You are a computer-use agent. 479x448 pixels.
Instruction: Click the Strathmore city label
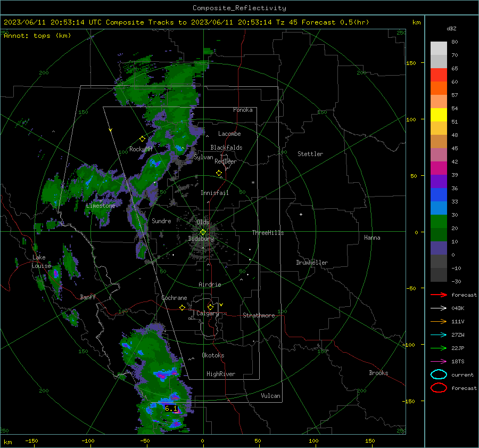pos(259,315)
